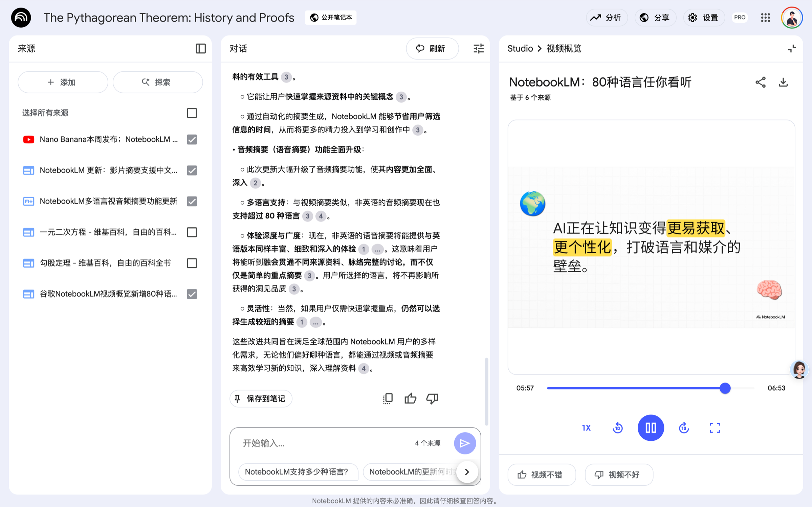Click the notebook title Pythagorean Theorem
812x507 pixels.
[169, 18]
